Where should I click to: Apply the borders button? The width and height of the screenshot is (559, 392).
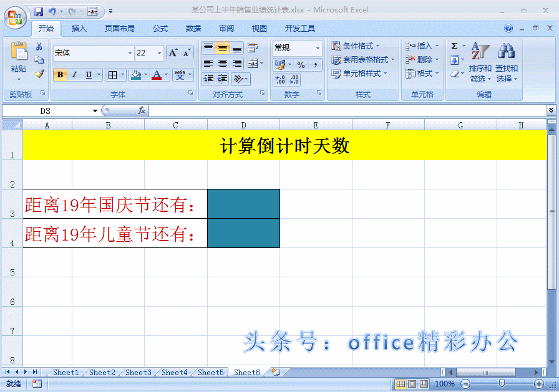(113, 75)
